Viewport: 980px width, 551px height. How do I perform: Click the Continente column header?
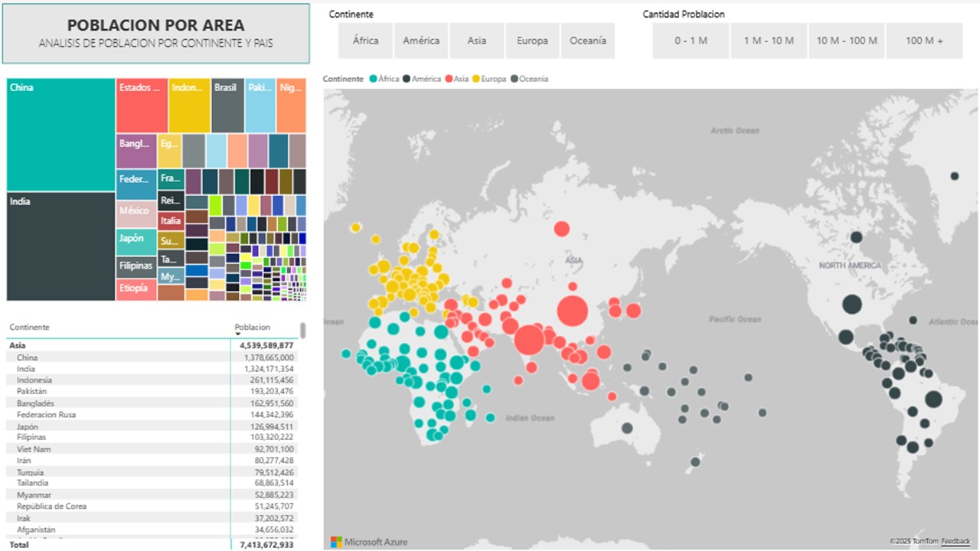[30, 327]
